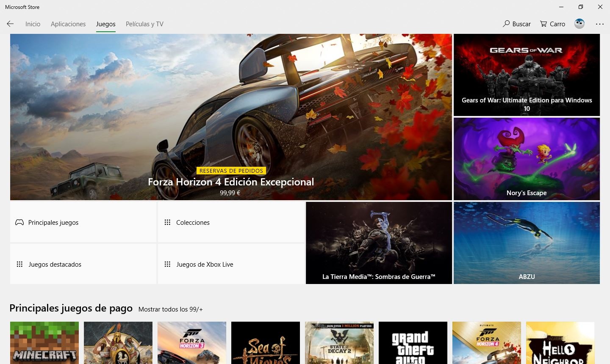The width and height of the screenshot is (610, 364).
Task: Open the Películas y TV tab
Action: pos(144,24)
